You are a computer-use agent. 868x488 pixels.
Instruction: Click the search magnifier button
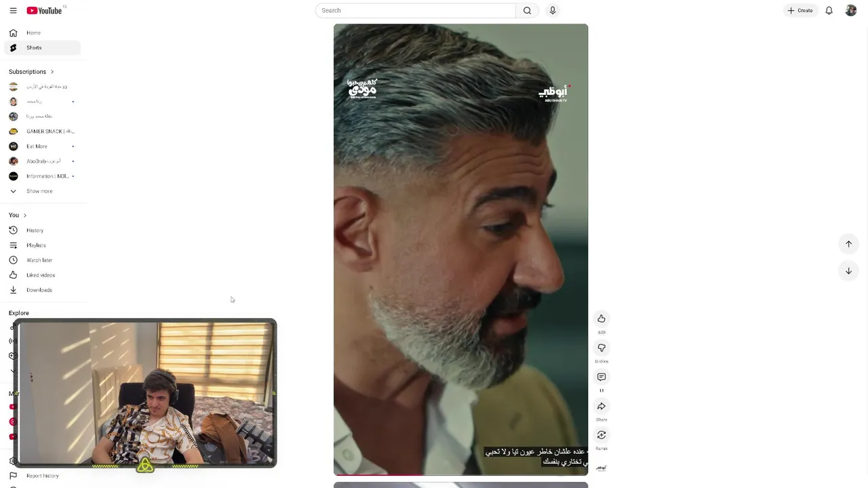(527, 10)
